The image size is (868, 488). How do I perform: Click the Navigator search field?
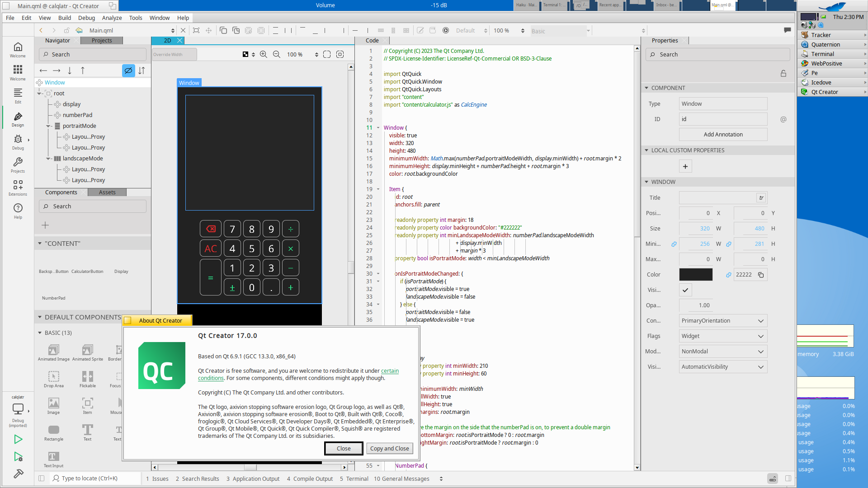(93, 54)
